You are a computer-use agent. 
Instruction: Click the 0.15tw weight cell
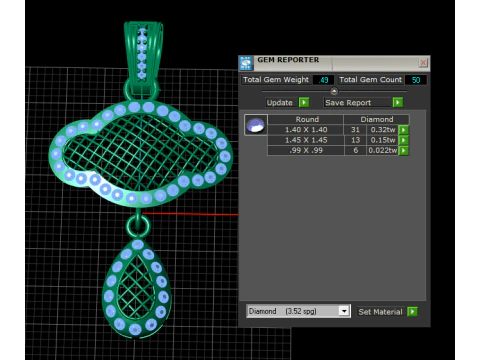click(383, 140)
